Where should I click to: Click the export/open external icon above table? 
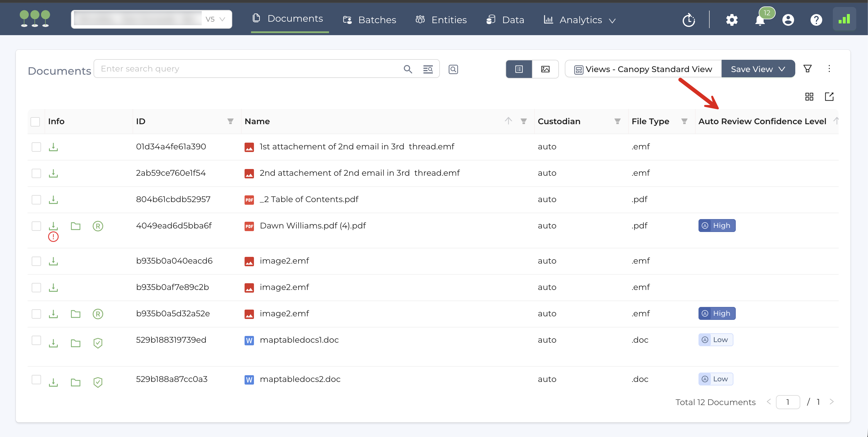829,97
